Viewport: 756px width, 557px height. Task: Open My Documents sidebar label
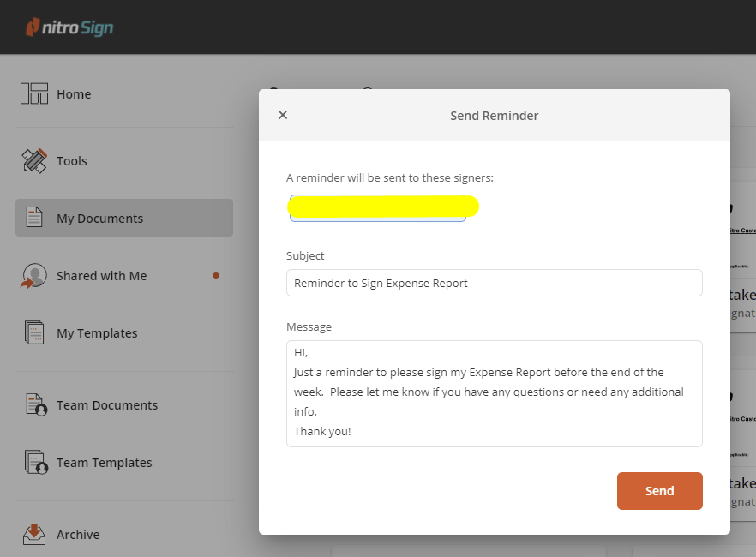99,219
